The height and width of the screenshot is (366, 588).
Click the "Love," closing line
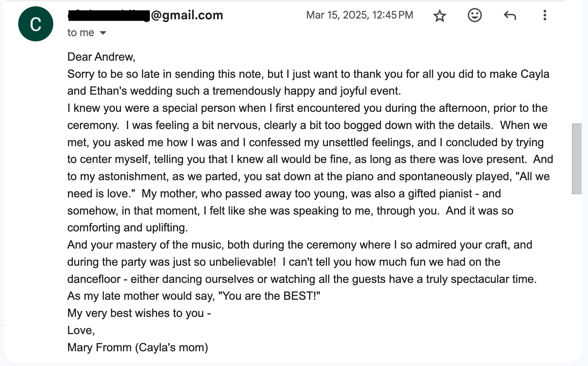coord(81,330)
